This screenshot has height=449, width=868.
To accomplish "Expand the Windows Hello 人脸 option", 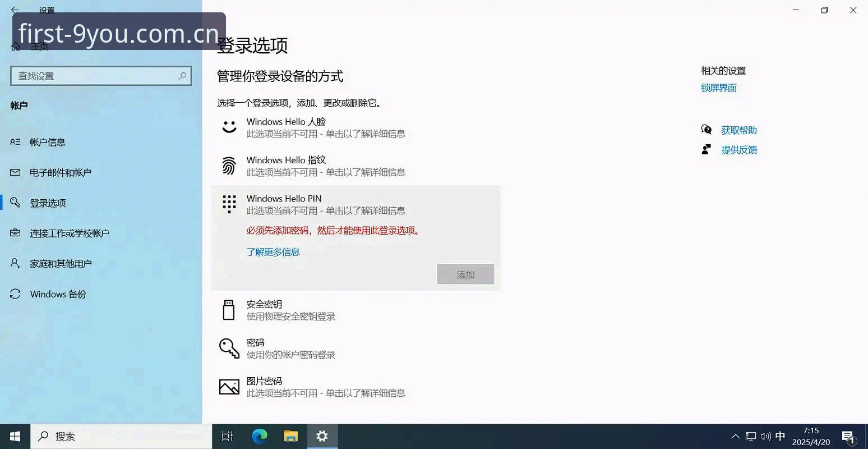I will tap(355, 127).
